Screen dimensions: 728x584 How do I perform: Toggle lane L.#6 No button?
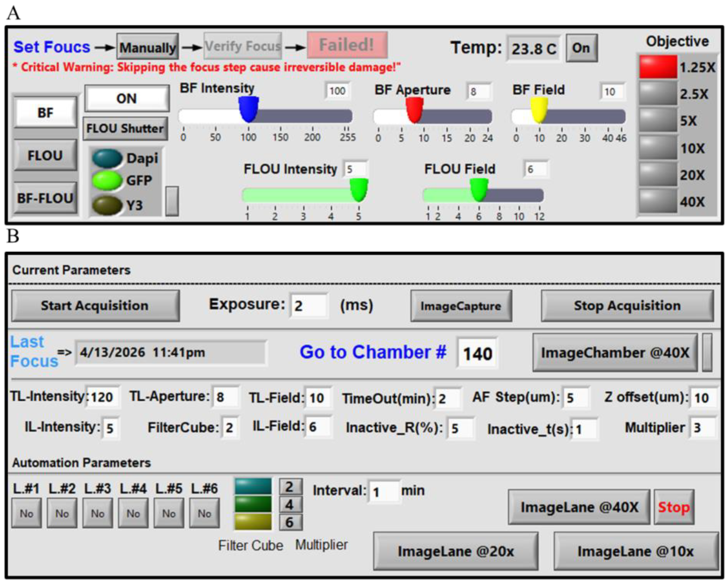(x=204, y=513)
